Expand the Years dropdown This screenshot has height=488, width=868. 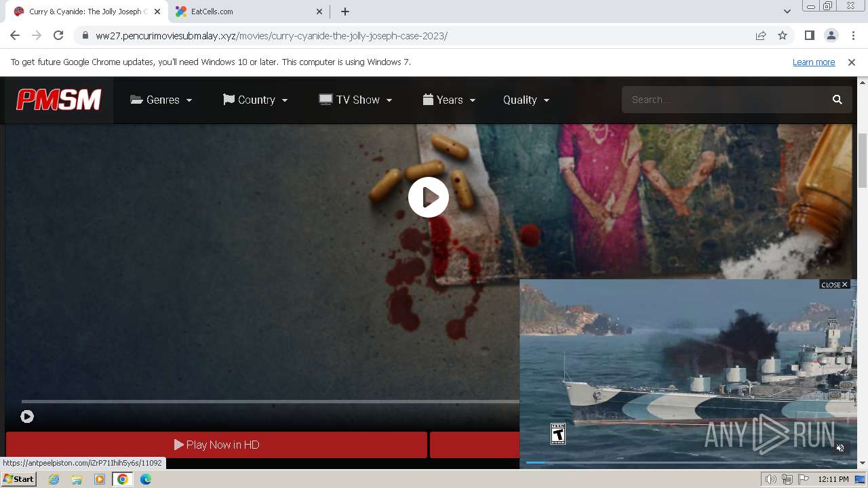(449, 100)
